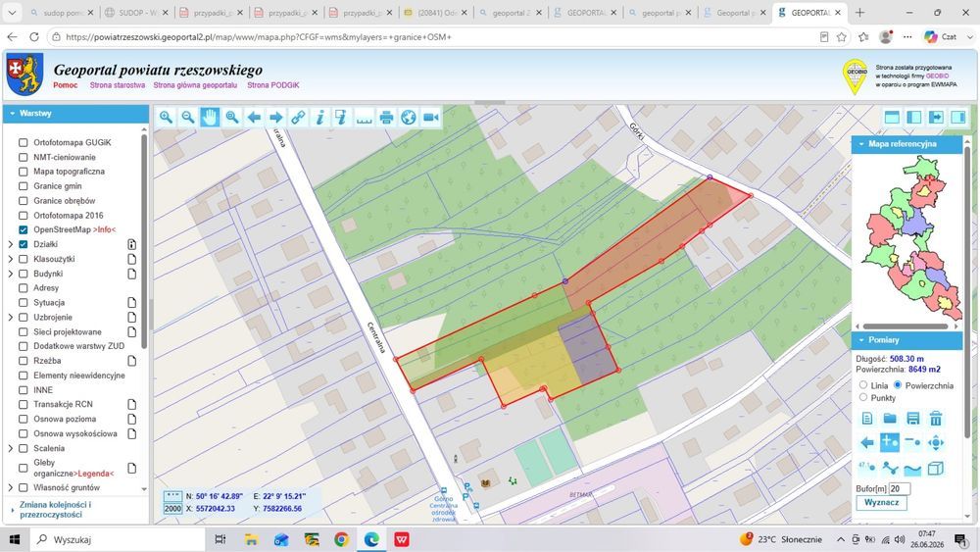Open Zmiana kolejności i przezroczystości section
Screen dimensions: 980x552
click(x=55, y=510)
